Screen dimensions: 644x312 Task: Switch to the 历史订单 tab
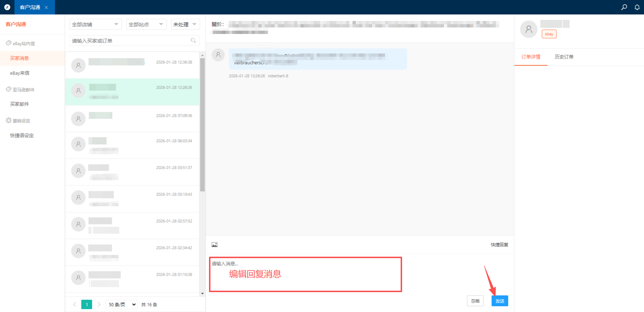click(564, 57)
